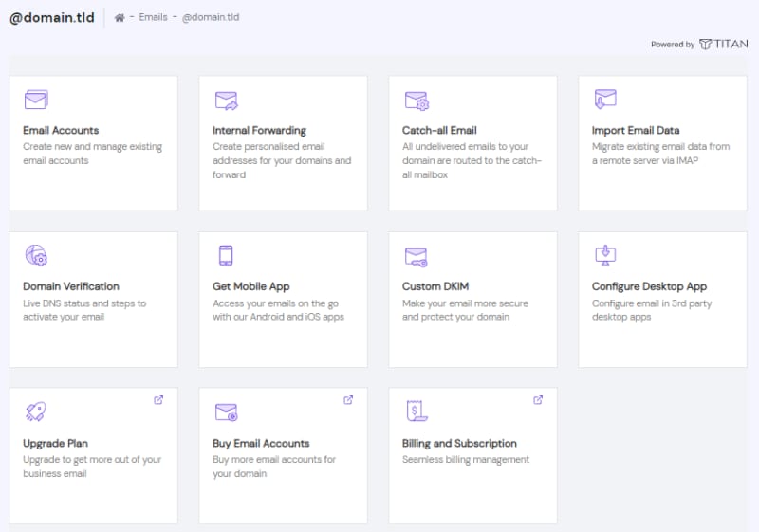Image resolution: width=759 pixels, height=532 pixels.
Task: Click the Buy Email Accounts envelope icon
Action: (x=226, y=412)
